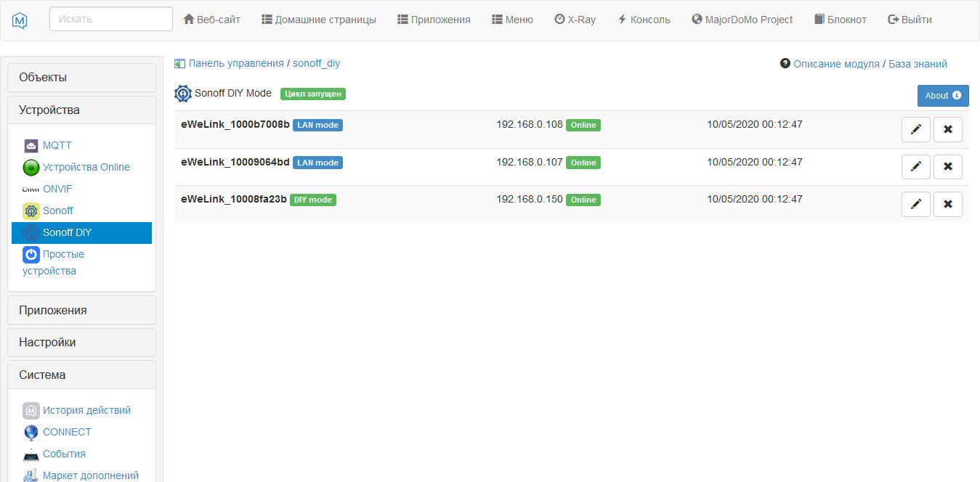The width and height of the screenshot is (980, 482).
Task: Click the MQTT sidebar icon
Action: tap(31, 145)
